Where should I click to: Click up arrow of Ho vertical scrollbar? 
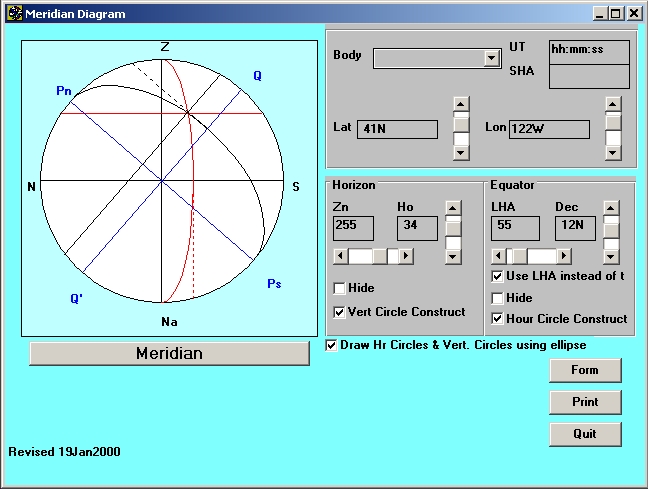tap(453, 207)
